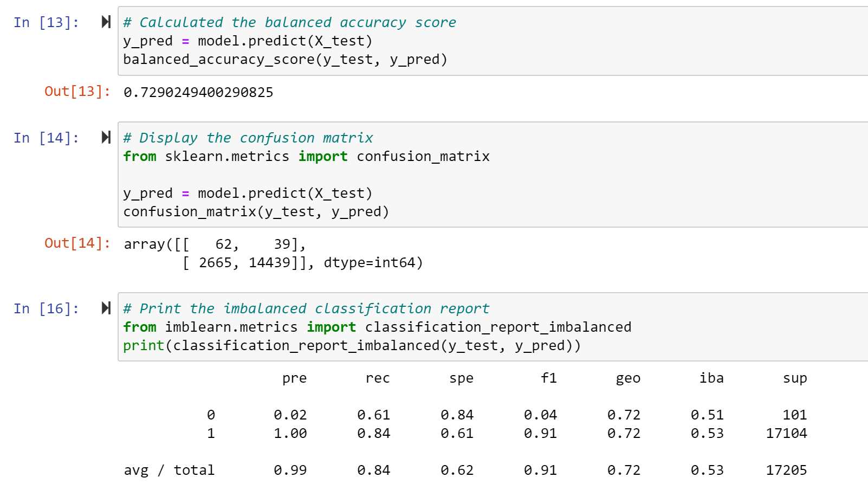Viewport: 868px width, 503px height.
Task: Click the 'f1' column header in report
Action: coord(549,378)
